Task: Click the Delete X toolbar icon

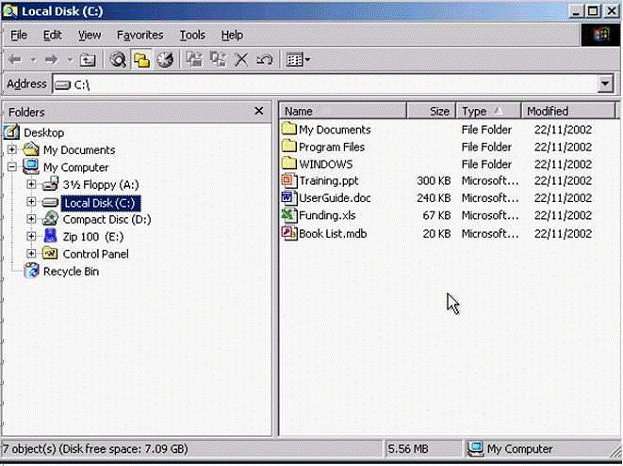Action: coord(241,60)
